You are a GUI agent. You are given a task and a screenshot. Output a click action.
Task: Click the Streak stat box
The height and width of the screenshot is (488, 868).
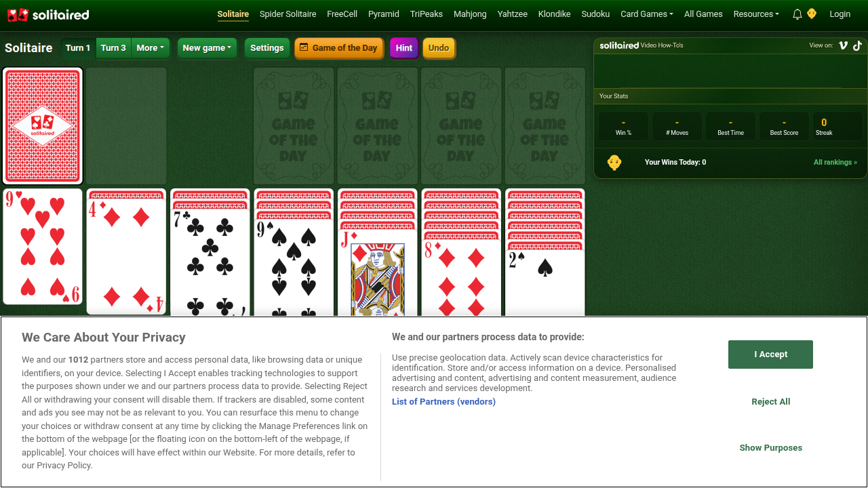[837, 126]
